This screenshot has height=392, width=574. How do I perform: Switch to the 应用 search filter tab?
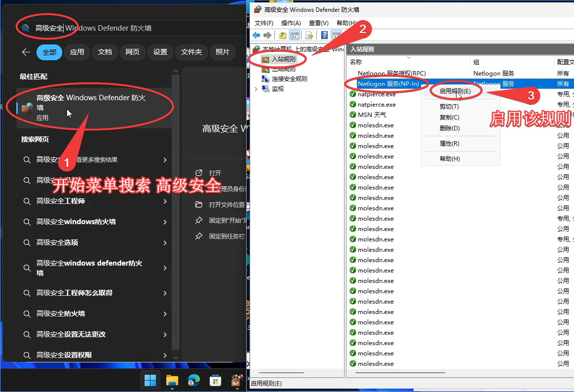(x=77, y=52)
